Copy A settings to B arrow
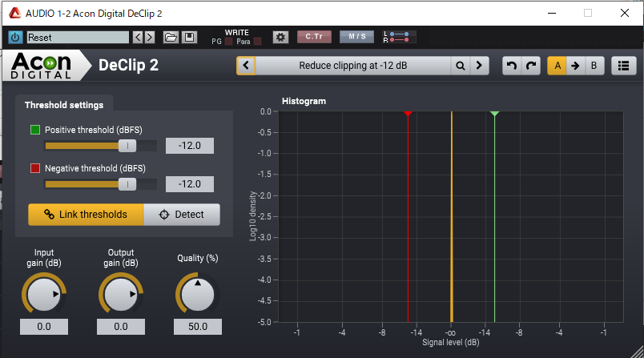The height and width of the screenshot is (358, 644). (575, 66)
